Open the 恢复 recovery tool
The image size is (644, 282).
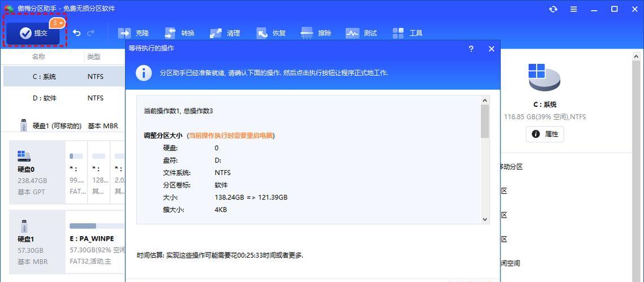(271, 33)
